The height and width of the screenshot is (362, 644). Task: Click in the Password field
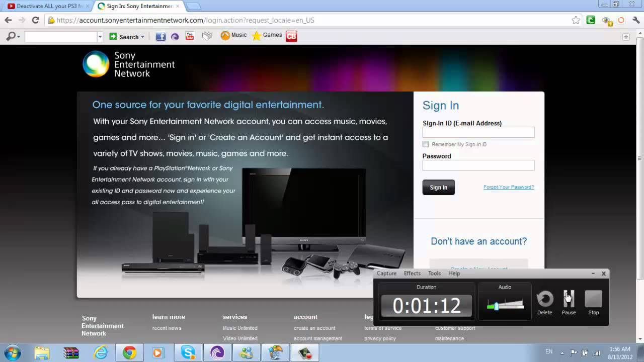[x=478, y=165]
